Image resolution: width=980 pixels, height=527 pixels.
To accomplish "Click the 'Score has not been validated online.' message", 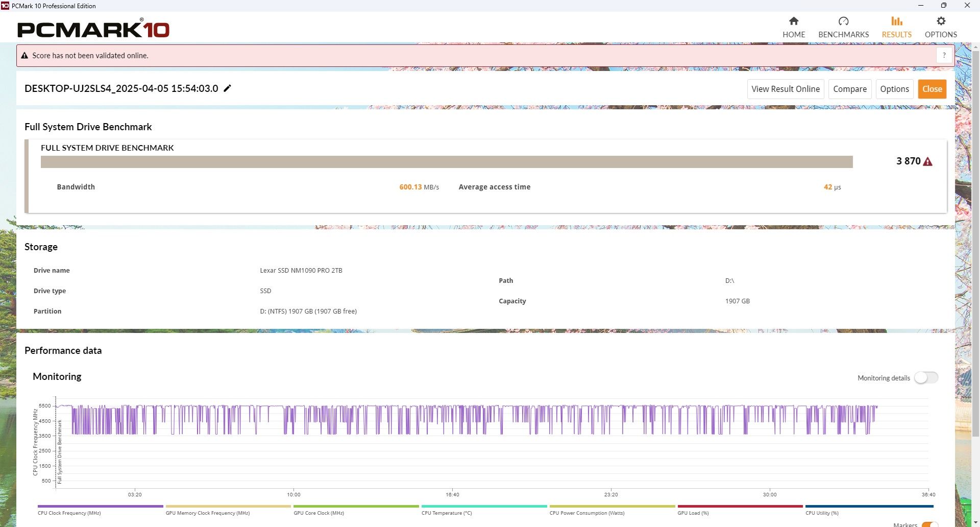I will point(90,56).
